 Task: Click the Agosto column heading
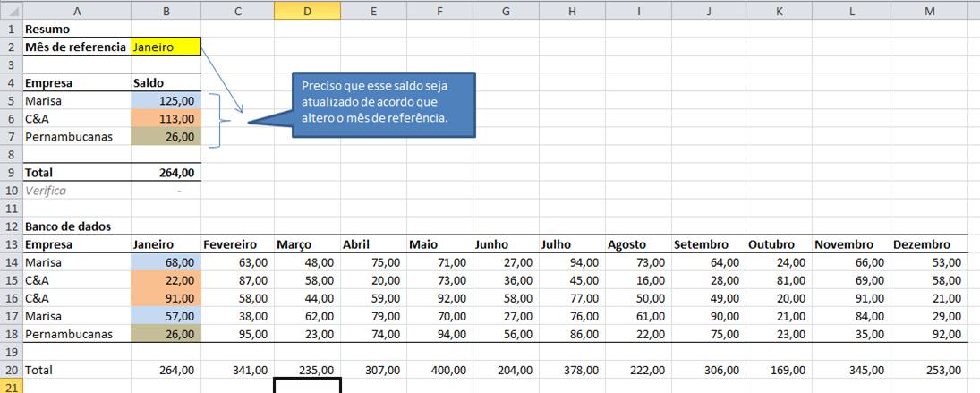638,244
